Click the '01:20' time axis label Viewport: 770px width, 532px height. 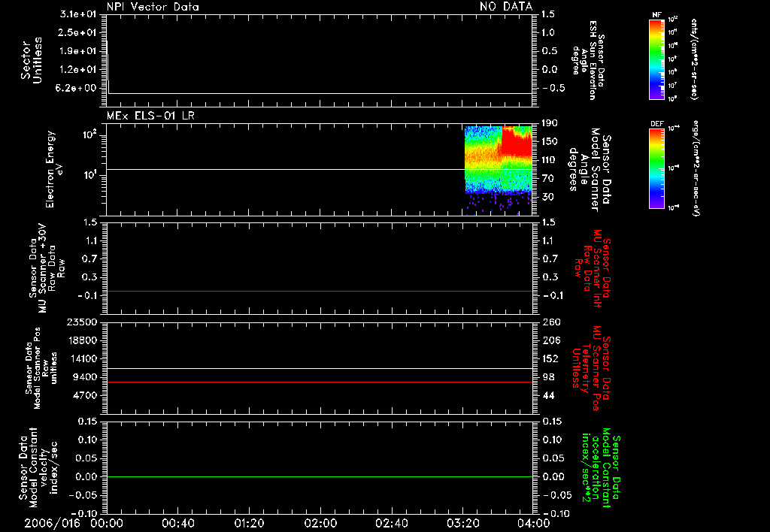click(x=250, y=523)
